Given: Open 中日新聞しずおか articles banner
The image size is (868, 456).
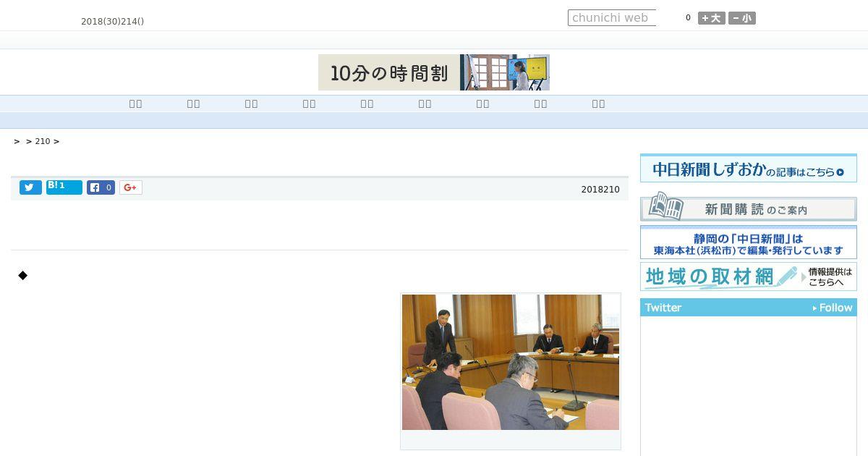Looking at the screenshot, I should pyautogui.click(x=749, y=169).
